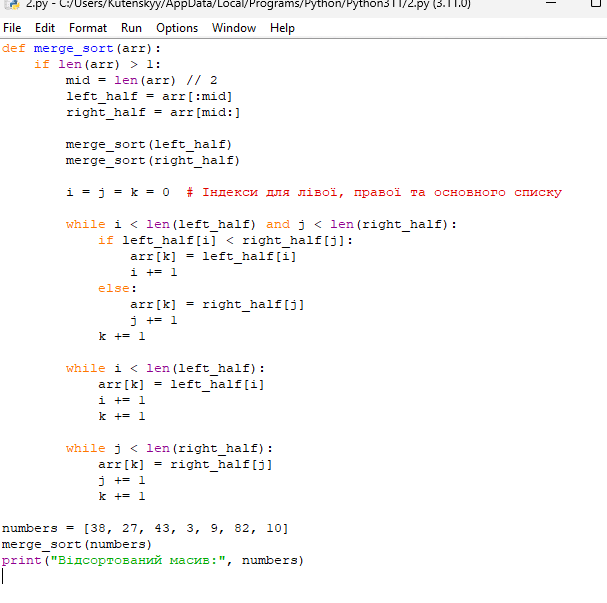The width and height of the screenshot is (607, 603).
Task: Click the 'numbers = [38, 27, 43, 3, 9, 82, 10]' line
Action: coord(145,529)
